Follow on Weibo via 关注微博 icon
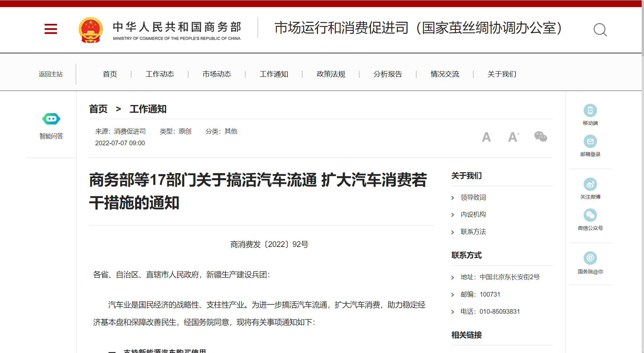Viewport: 644px width, 353px height. [590, 184]
